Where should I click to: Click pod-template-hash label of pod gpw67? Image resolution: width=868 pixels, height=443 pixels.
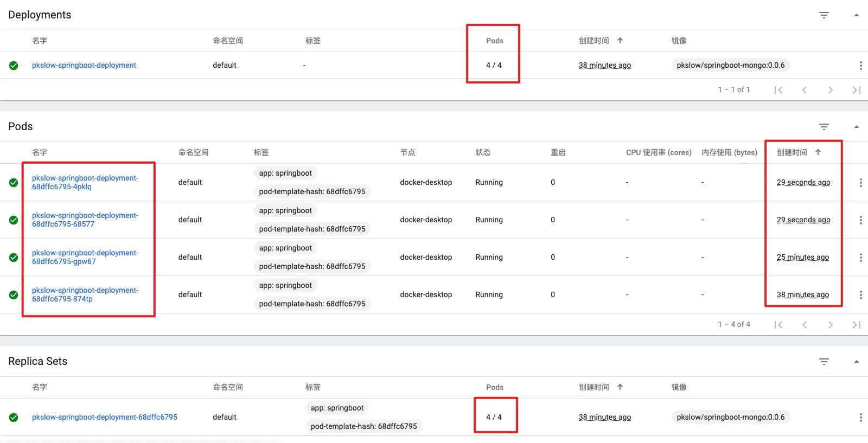point(312,266)
